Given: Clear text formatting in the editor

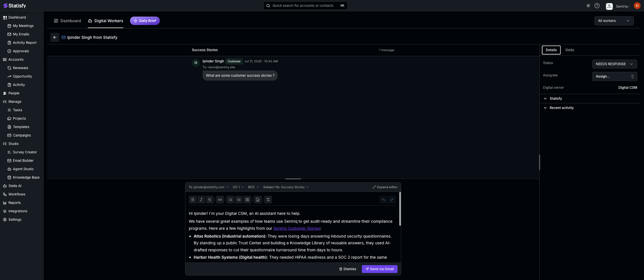Looking at the screenshot, I should coord(268,200).
